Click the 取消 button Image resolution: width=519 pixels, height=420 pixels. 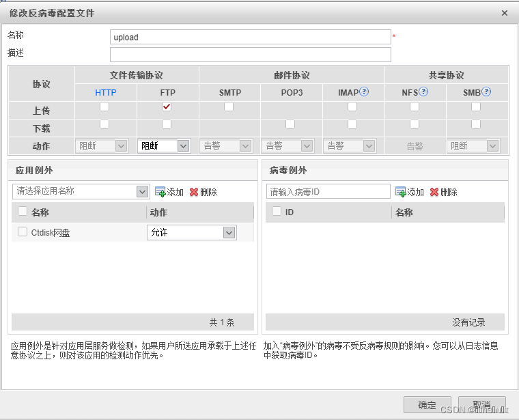(481, 405)
